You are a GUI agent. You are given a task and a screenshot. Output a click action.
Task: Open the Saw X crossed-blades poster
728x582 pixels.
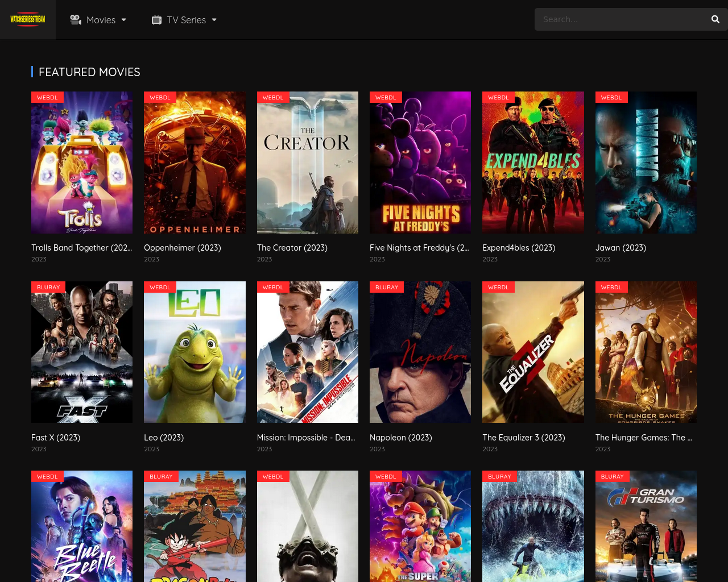[308, 526]
